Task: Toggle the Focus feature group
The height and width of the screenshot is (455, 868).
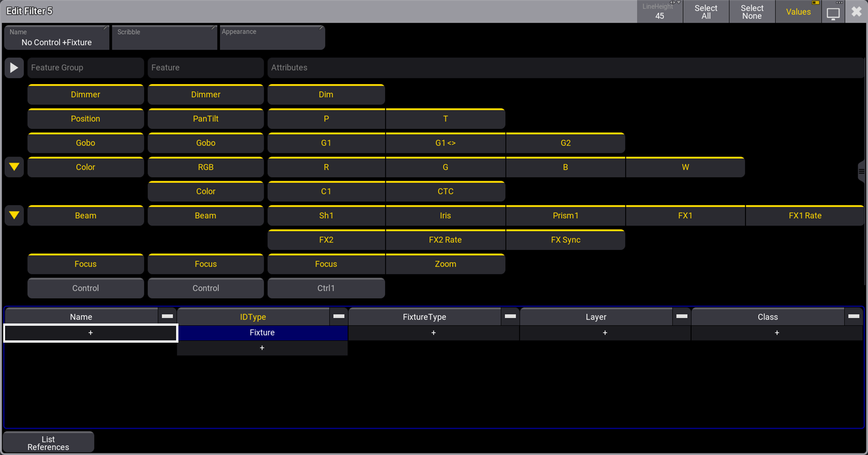Action: click(86, 264)
